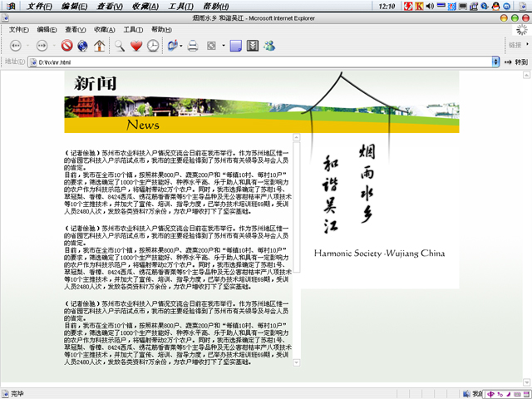Click the QQ penguin tray icon
This screenshot has height=399, width=532.
click(496, 6)
